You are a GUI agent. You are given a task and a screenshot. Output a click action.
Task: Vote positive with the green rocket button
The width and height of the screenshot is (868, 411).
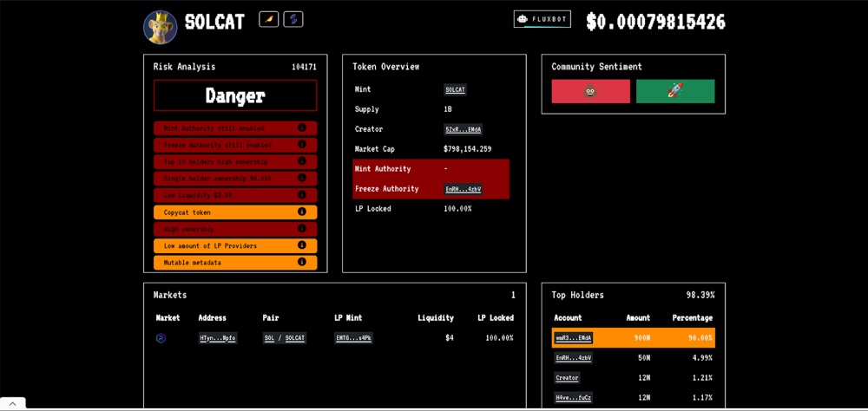[x=675, y=91]
